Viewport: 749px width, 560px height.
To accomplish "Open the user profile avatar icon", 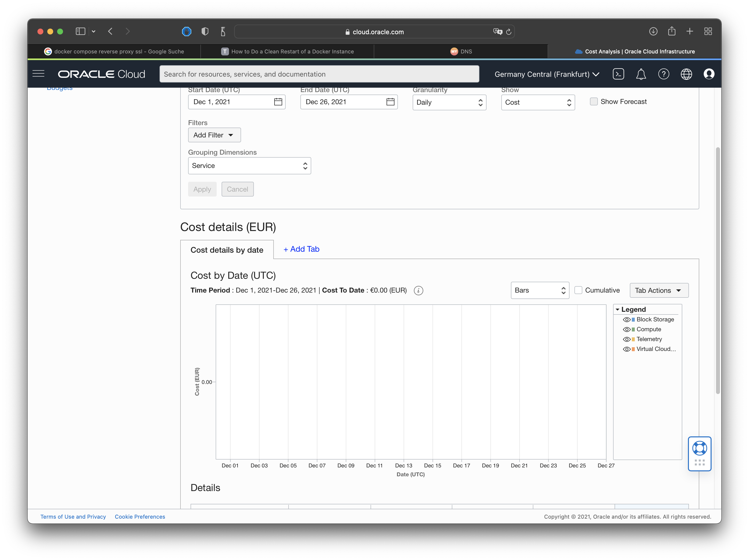I will (709, 74).
